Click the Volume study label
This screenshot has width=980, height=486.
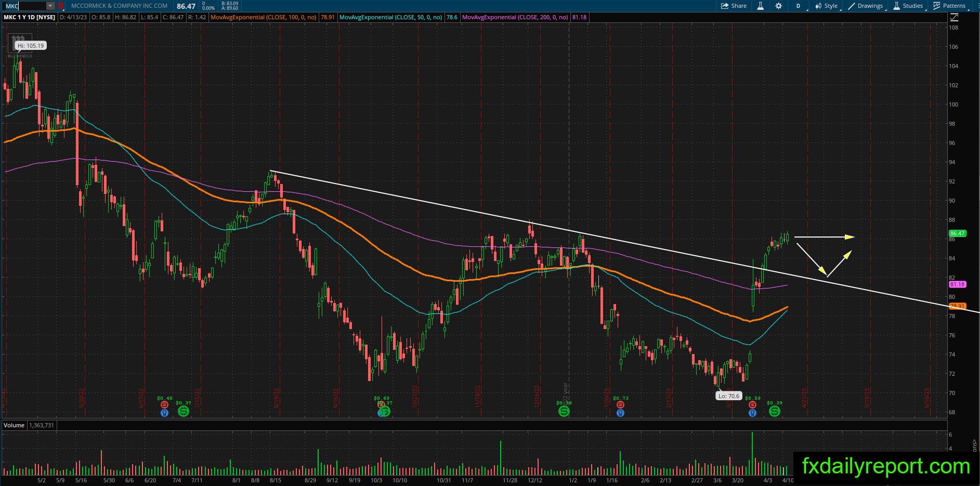14,425
